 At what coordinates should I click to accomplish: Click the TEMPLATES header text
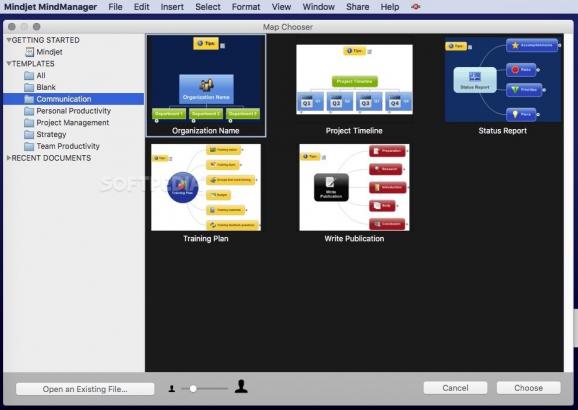[33, 63]
